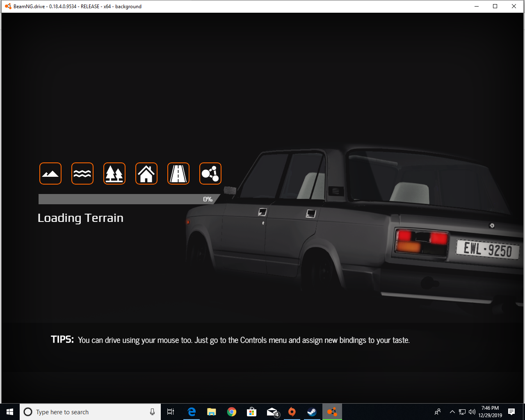This screenshot has width=525, height=420.
Task: Click the microphone voice search icon
Action: pyautogui.click(x=152, y=412)
